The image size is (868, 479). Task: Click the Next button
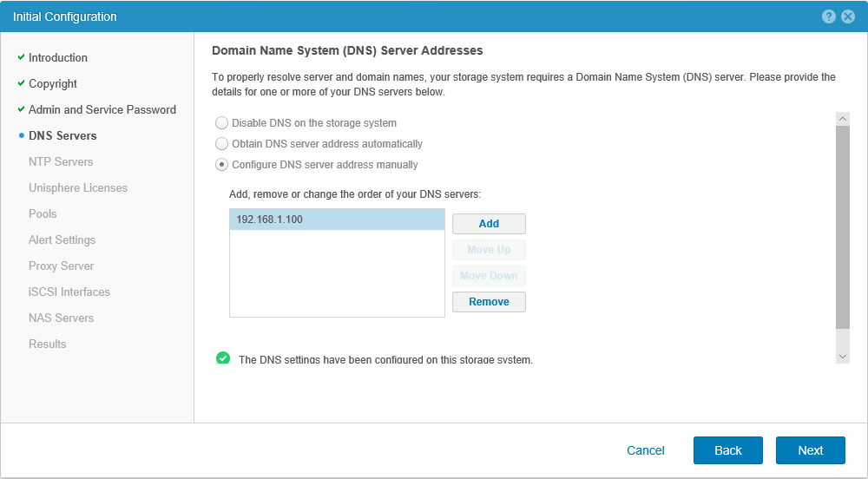pyautogui.click(x=811, y=450)
